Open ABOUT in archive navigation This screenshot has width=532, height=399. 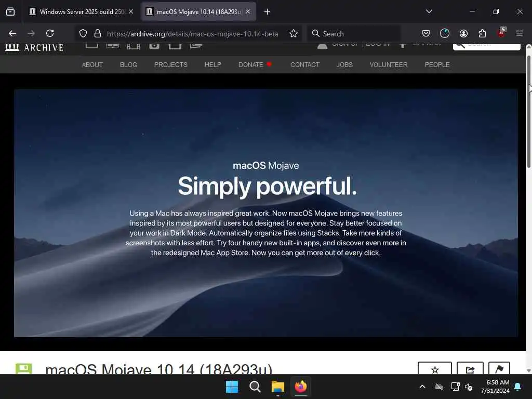point(92,65)
